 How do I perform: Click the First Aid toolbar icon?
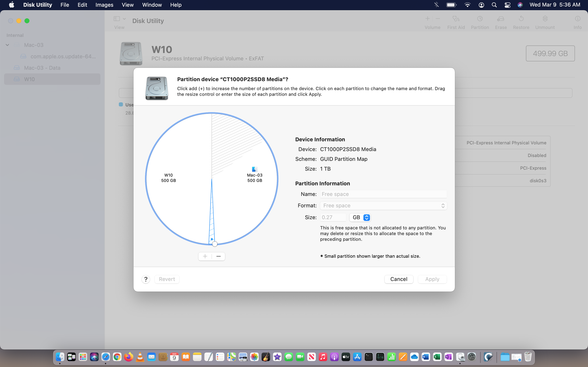(x=456, y=19)
